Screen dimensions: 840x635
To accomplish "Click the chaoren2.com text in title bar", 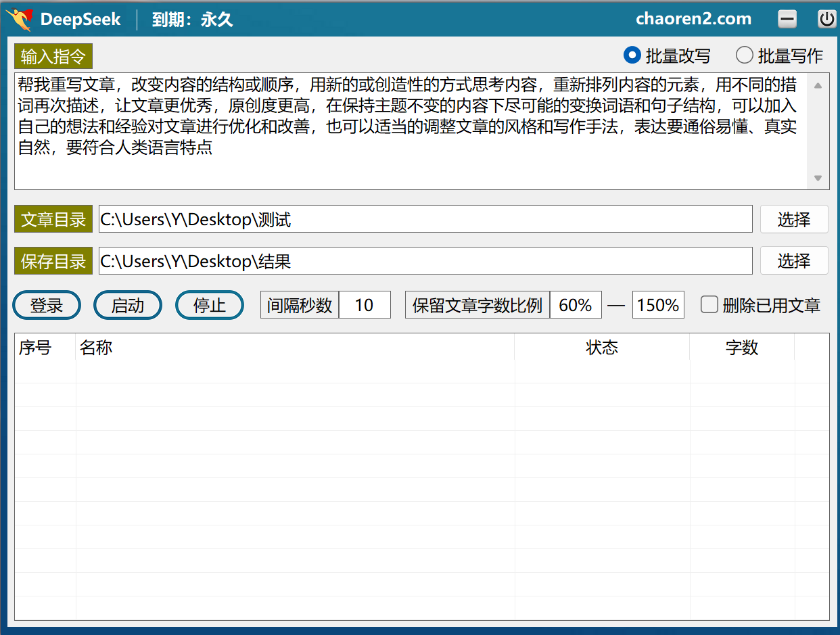I will click(x=694, y=19).
